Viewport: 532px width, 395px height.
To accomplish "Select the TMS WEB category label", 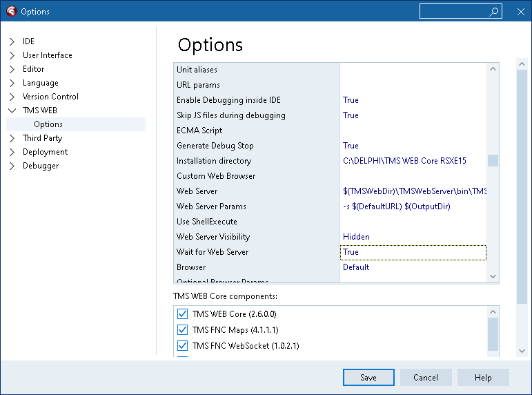I will [x=40, y=110].
